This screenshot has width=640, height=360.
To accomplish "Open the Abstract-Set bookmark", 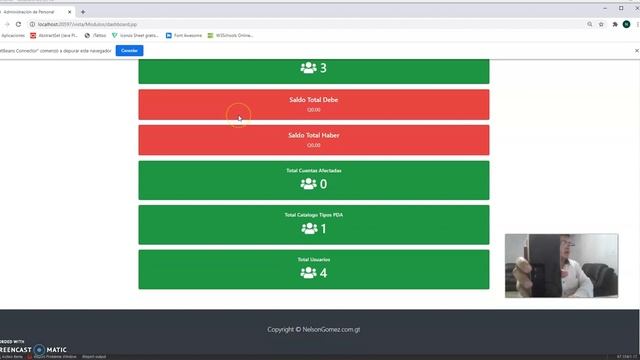I will [54, 36].
